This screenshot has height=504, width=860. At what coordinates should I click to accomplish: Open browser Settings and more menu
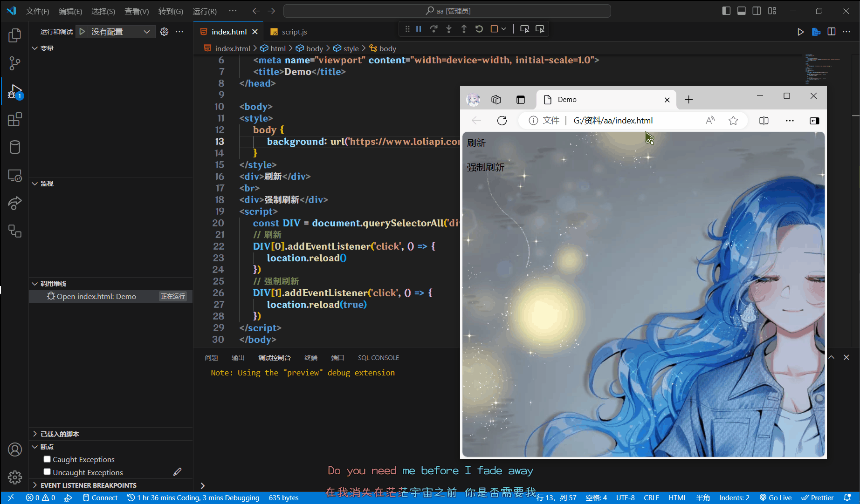(x=790, y=121)
